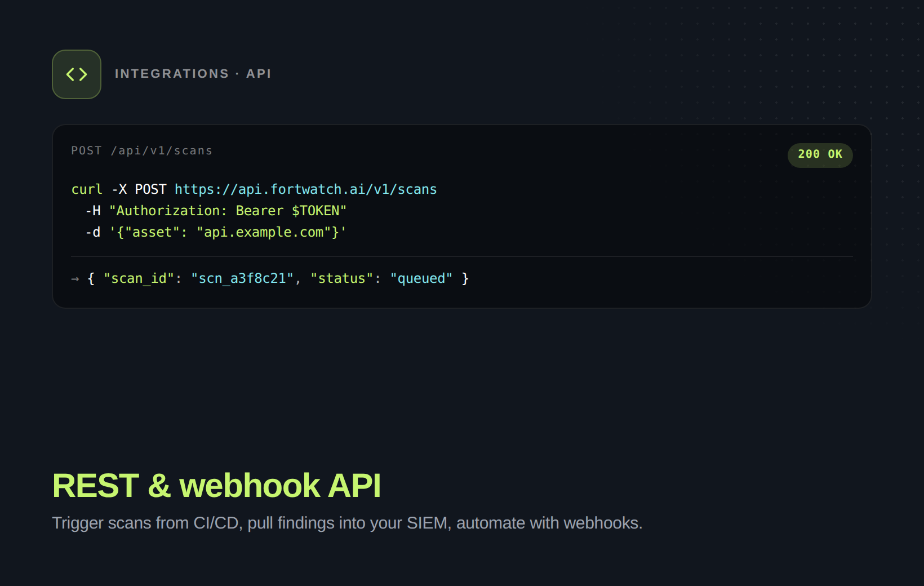Select the REST & webhook API heading

[x=217, y=485]
